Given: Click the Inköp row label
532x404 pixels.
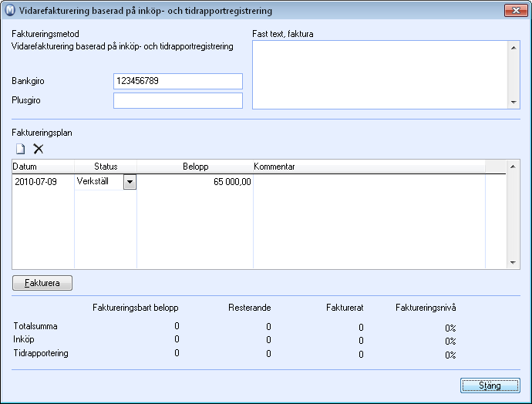Looking at the screenshot, I should (x=24, y=339).
